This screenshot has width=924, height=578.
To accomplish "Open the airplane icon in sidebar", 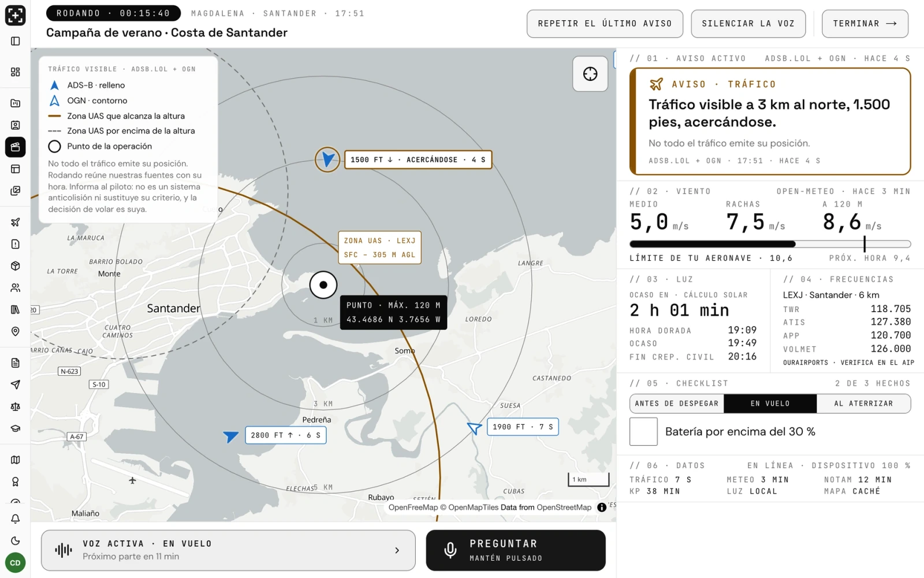I will click(15, 222).
